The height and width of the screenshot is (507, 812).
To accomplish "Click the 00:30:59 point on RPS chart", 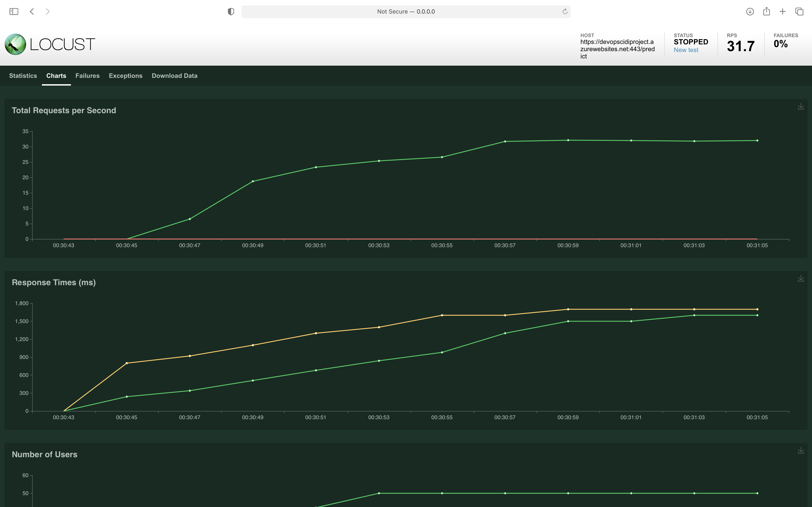I will tap(568, 140).
